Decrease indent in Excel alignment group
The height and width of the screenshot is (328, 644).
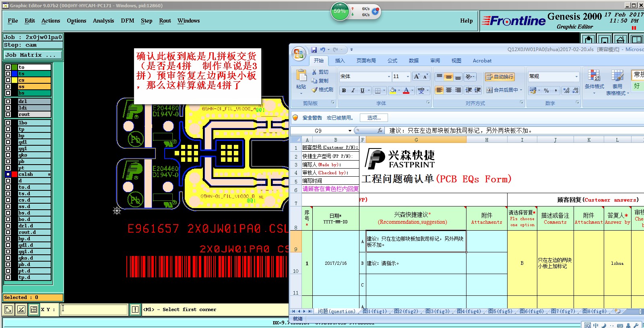click(x=468, y=90)
